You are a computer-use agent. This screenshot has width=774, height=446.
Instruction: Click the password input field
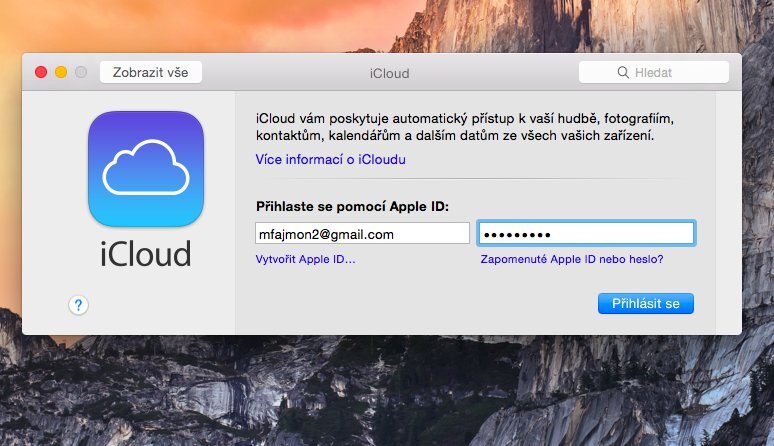tap(586, 233)
